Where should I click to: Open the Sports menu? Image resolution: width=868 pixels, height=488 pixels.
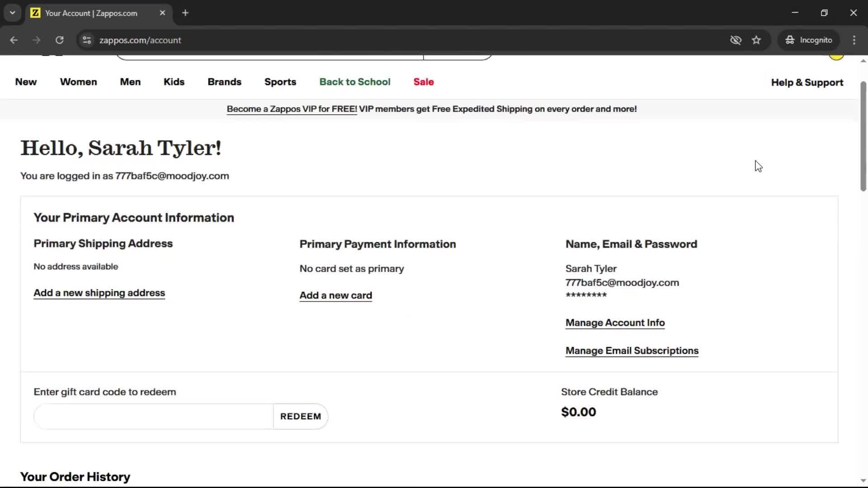(x=280, y=82)
